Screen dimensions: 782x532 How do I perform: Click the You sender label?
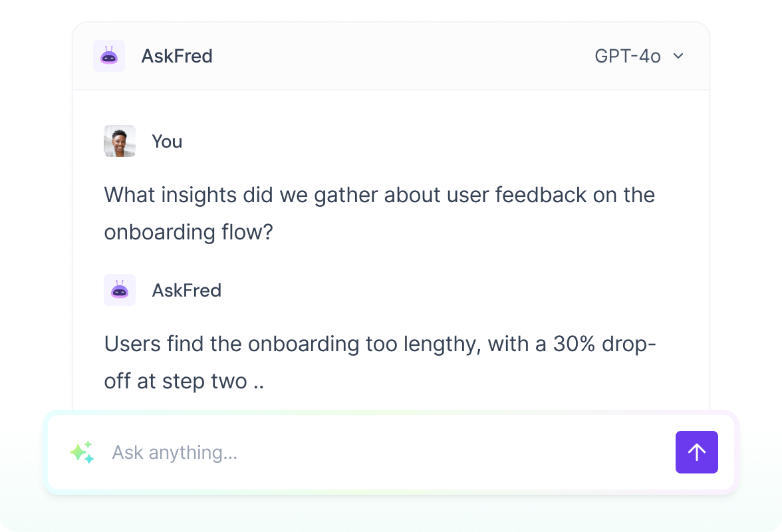coord(167,141)
